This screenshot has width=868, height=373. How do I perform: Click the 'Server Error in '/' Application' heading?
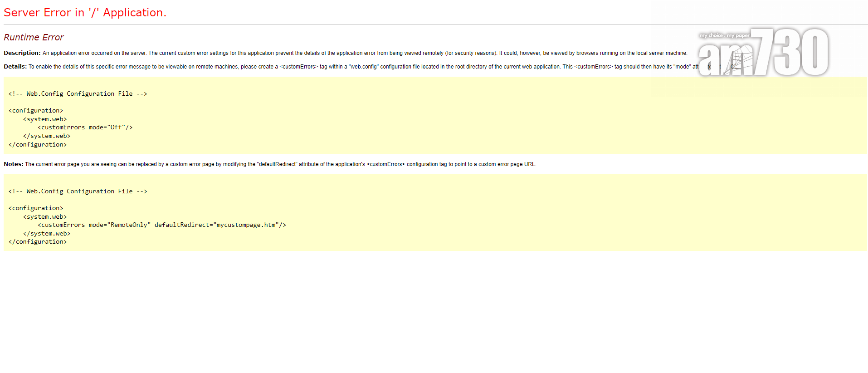pyautogui.click(x=85, y=13)
